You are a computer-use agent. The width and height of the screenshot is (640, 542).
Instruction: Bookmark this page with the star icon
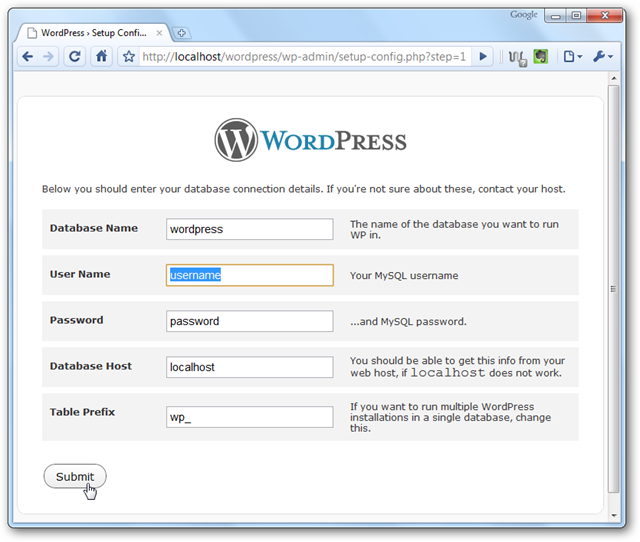click(129, 56)
